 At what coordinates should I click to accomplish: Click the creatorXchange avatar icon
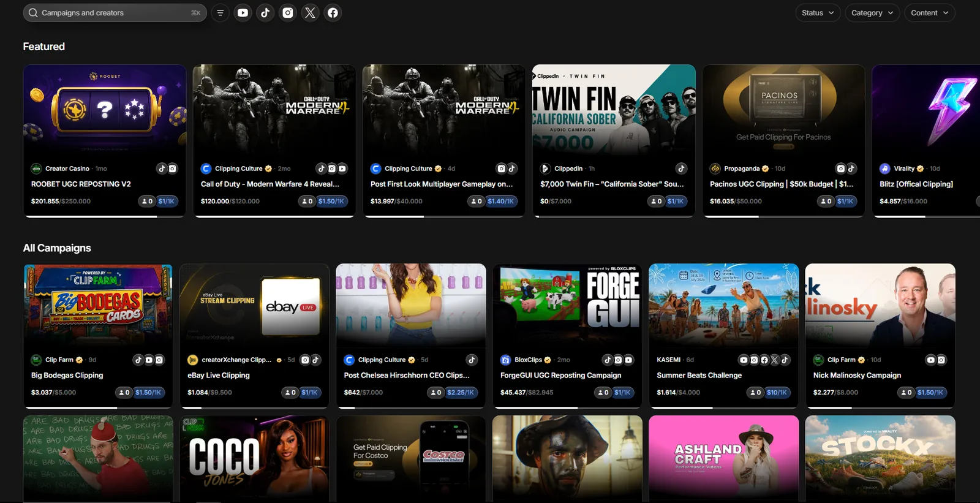(192, 360)
